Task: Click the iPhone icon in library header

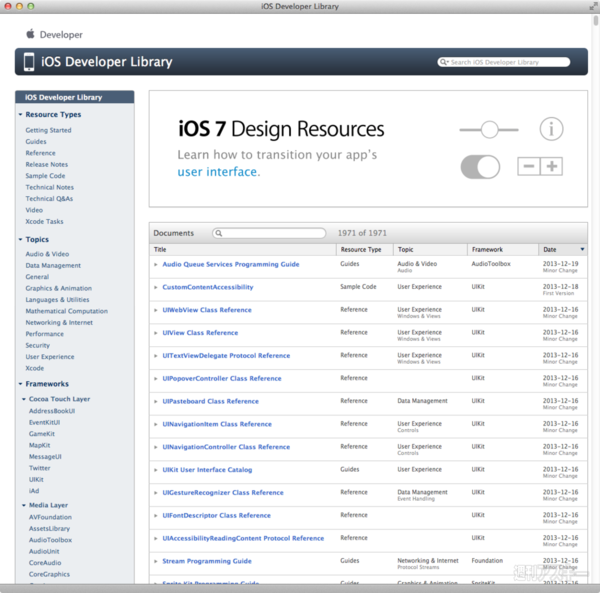Action: pos(29,62)
